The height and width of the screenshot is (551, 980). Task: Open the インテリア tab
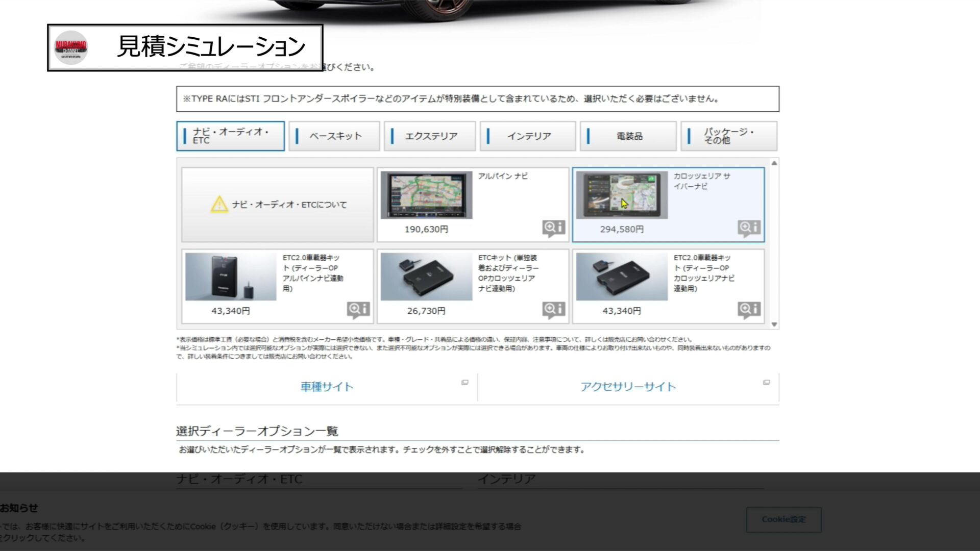click(528, 136)
